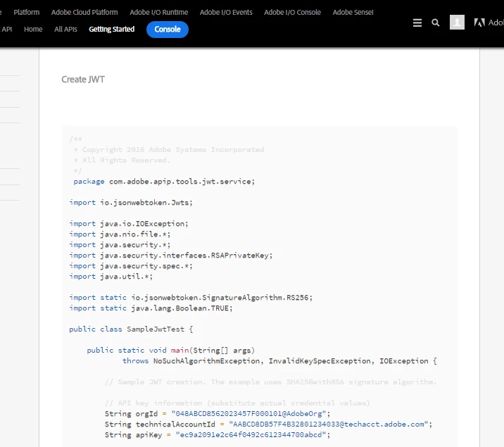Click the import java.security.* line
Image resolution: width=504 pixels, height=447 pixels.
point(120,245)
